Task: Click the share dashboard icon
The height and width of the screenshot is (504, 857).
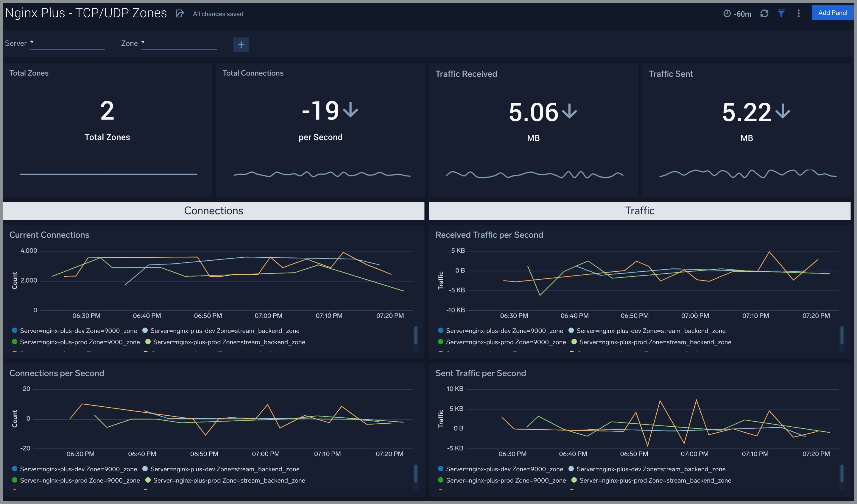Action: [x=180, y=14]
